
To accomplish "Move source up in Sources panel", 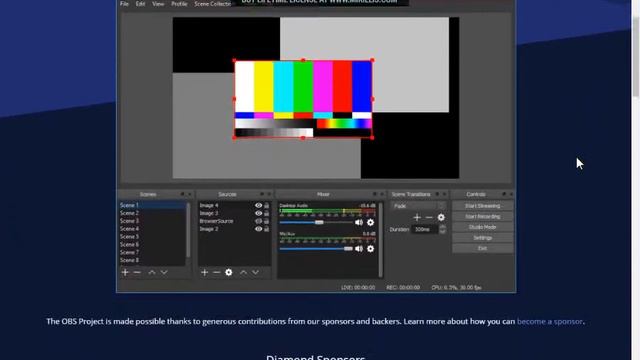I will pyautogui.click(x=243, y=272).
